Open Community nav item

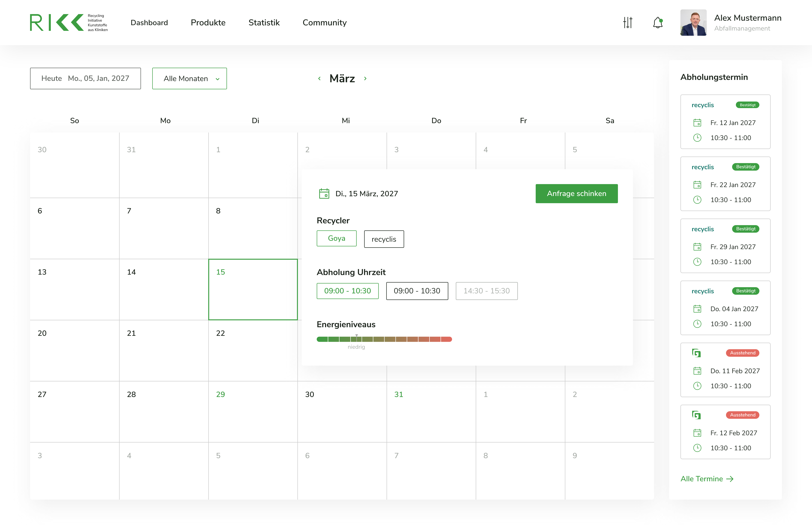[325, 22]
